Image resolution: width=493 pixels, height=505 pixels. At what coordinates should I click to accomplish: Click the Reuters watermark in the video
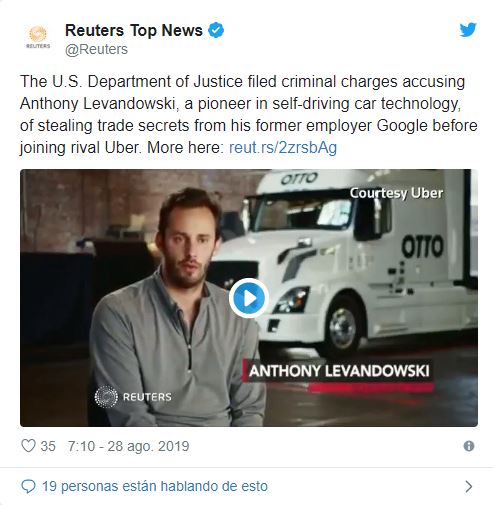coord(133,397)
